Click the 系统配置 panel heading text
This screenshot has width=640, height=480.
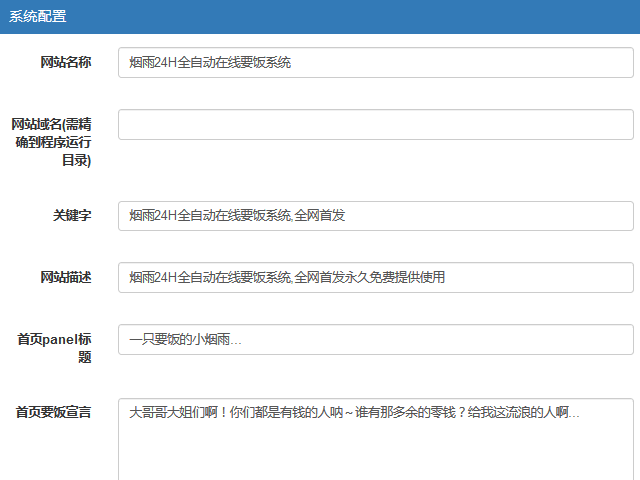click(x=38, y=16)
